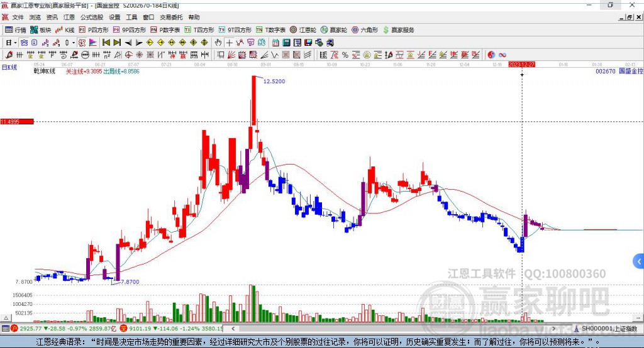Click the 日K线 label
Screen dimensions: 644x348
click(9, 67)
